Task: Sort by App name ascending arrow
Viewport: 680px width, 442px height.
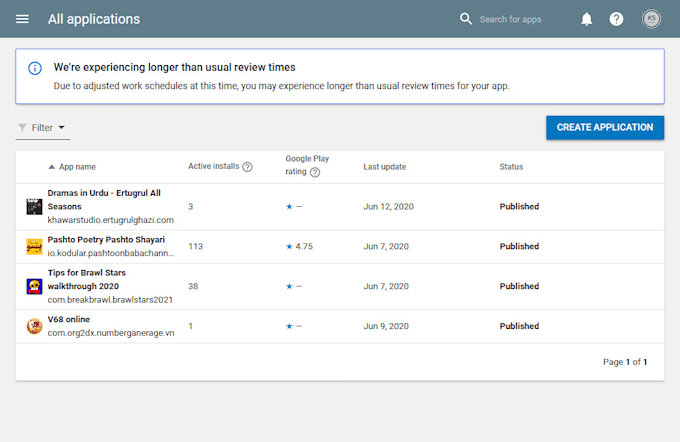Action: click(52, 167)
